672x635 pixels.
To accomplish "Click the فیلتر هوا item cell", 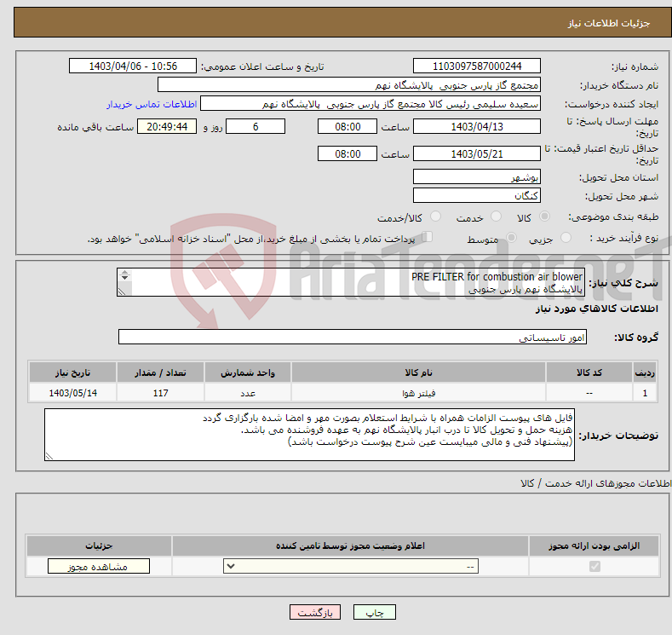I will pos(418,393).
